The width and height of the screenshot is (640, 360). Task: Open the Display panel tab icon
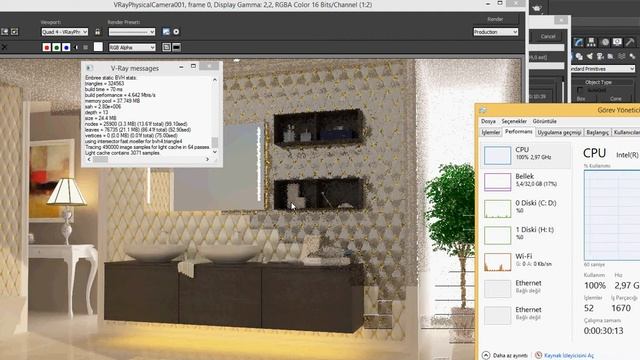[x=617, y=42]
